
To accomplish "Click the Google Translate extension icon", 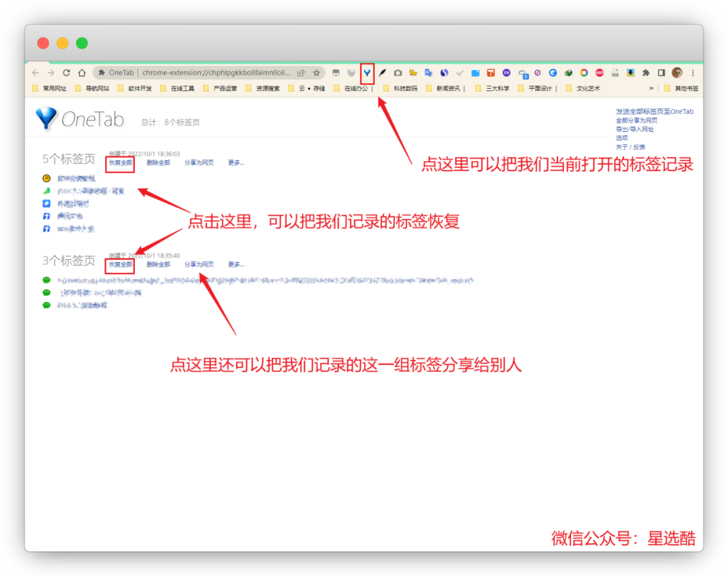I will [x=429, y=73].
